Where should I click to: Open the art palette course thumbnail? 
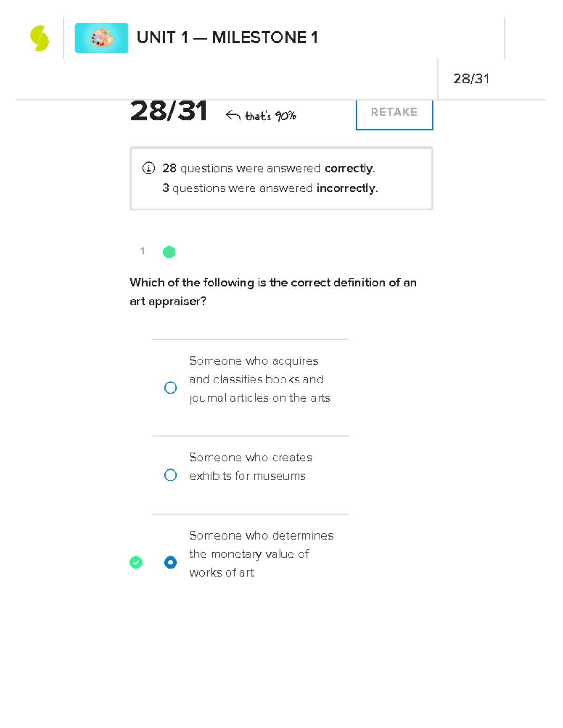coord(101,38)
